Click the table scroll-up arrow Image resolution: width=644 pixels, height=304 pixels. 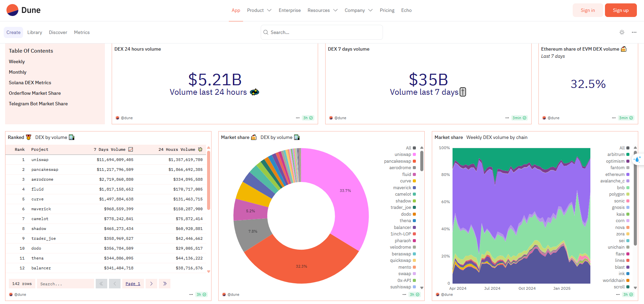point(208,148)
